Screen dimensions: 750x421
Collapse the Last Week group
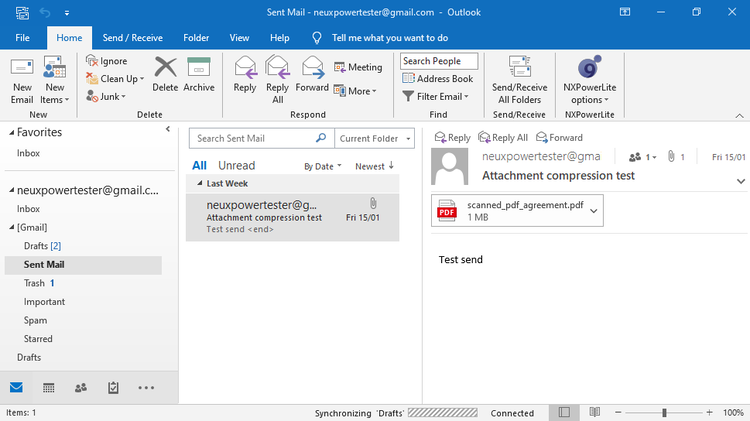[x=200, y=183]
